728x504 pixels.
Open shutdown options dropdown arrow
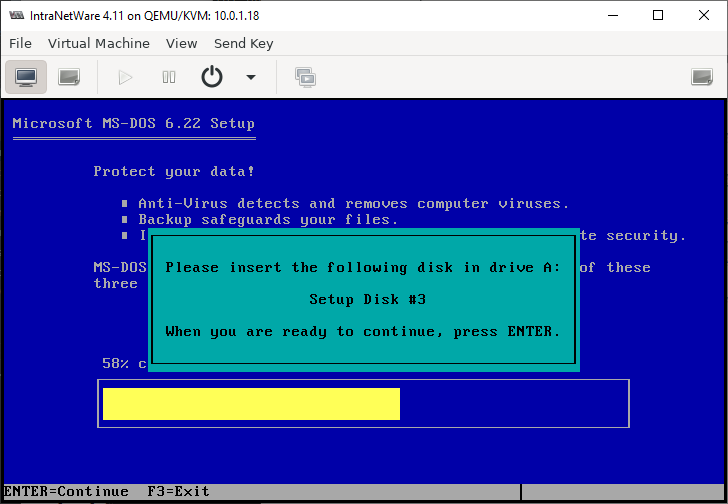click(251, 77)
